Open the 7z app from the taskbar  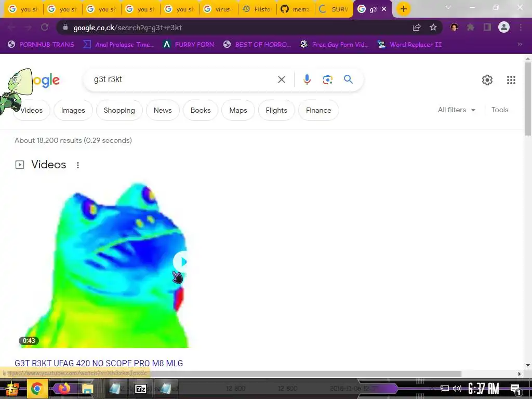(141, 389)
